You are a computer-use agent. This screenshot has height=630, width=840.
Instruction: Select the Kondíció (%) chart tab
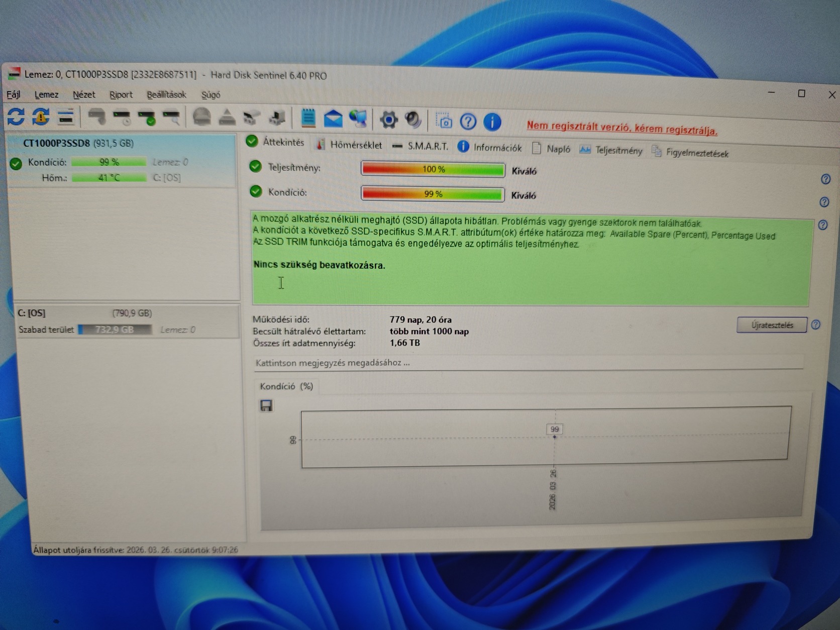(x=286, y=386)
